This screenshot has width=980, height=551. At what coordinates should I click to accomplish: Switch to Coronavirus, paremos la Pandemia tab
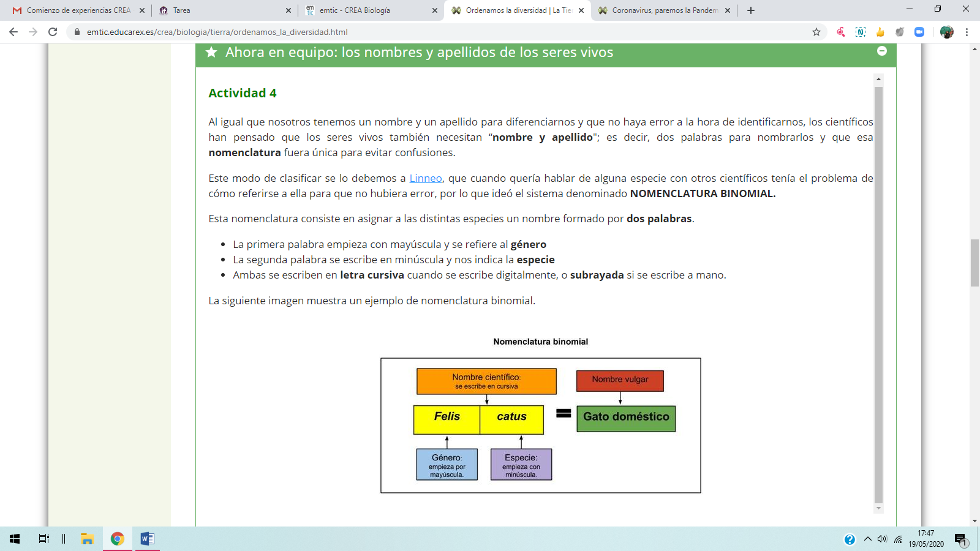coord(665,10)
